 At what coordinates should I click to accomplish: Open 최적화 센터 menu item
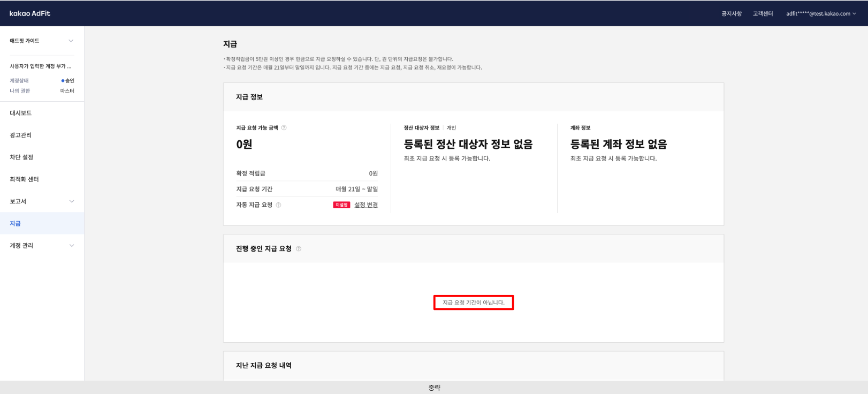pyautogui.click(x=24, y=179)
